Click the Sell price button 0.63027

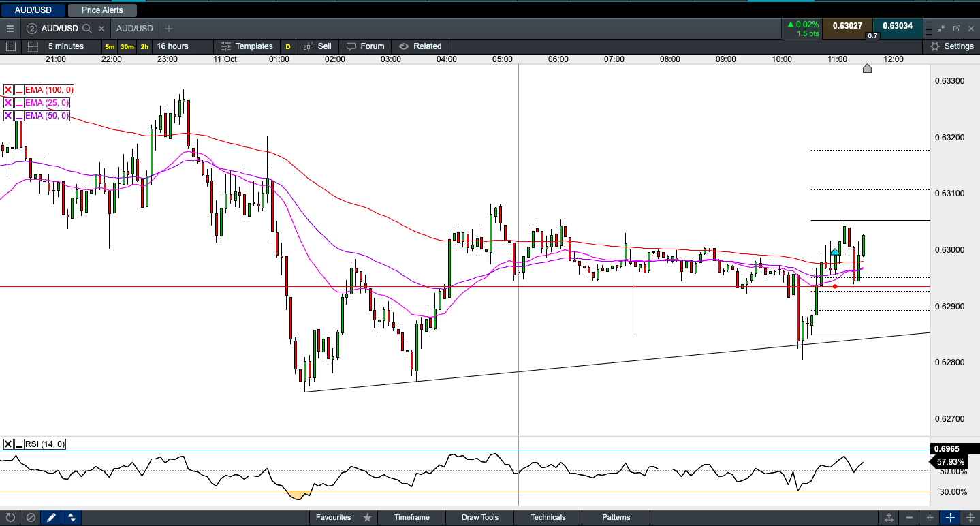pos(847,26)
